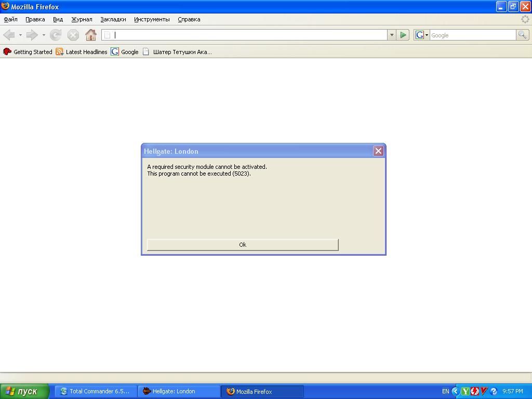Click the Forward navigation arrow
Screen dimensions: 532x399
tap(32, 35)
